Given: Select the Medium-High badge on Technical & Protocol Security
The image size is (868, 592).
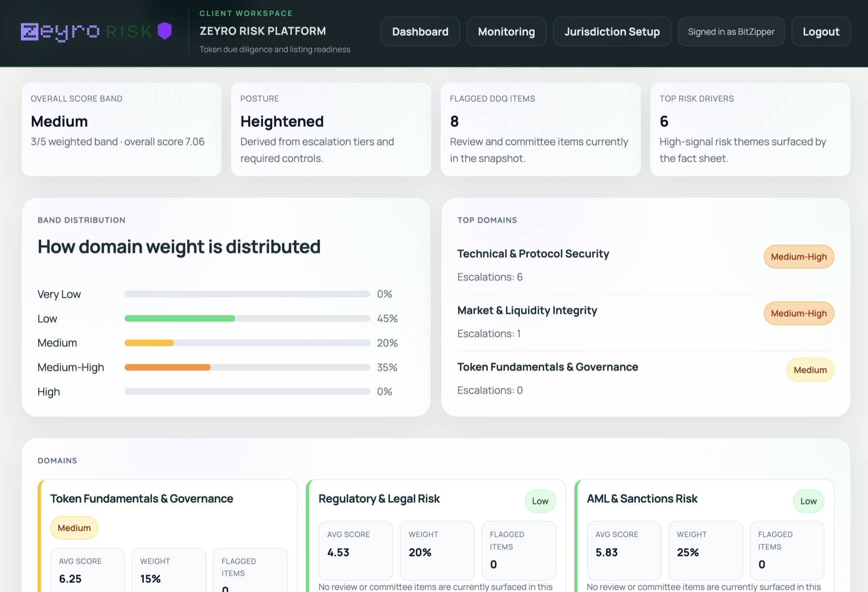Looking at the screenshot, I should point(799,256).
